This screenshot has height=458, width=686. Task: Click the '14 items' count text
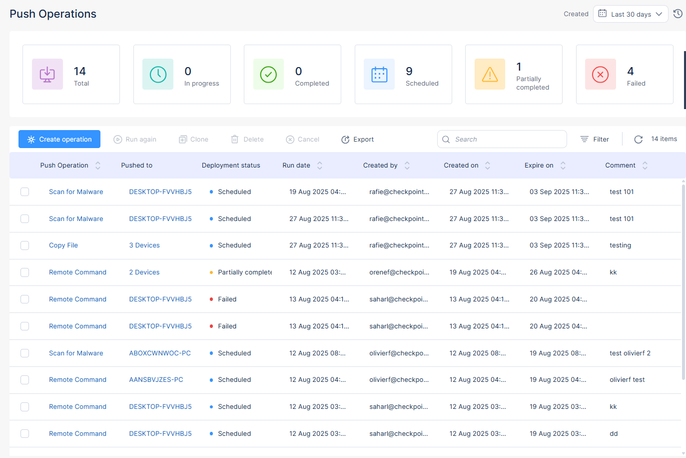click(x=664, y=139)
